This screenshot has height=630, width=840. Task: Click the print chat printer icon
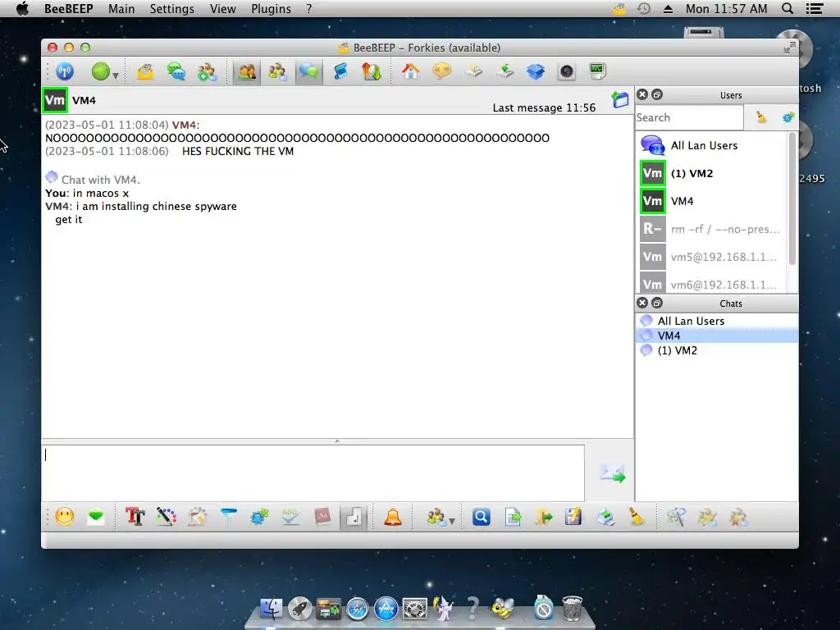coord(605,517)
